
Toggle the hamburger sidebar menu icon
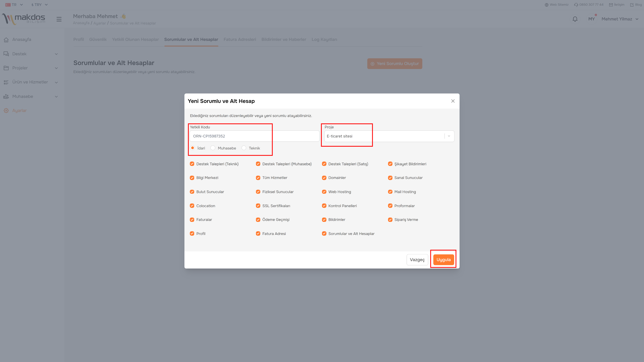click(x=59, y=19)
